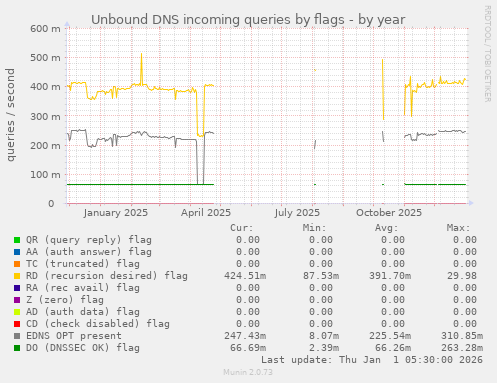This screenshot has height=383, width=497.
Task: Click EDNS OPT current value 247.43m
Action: pos(245,336)
